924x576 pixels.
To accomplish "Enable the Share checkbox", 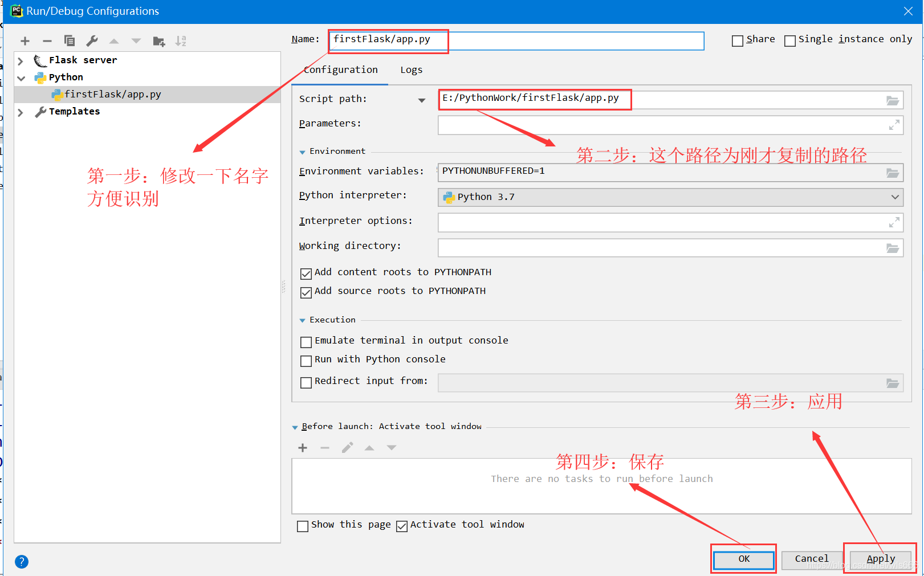I will pyautogui.click(x=737, y=40).
